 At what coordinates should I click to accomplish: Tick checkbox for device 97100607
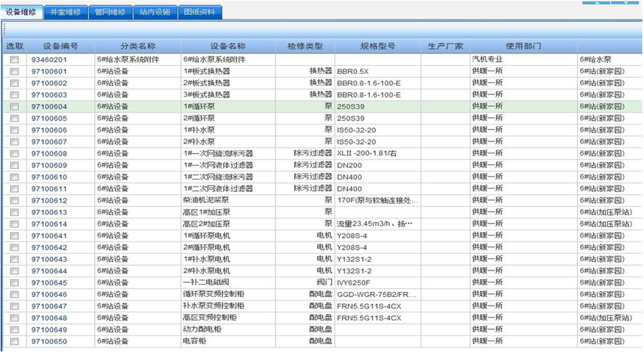(14, 142)
